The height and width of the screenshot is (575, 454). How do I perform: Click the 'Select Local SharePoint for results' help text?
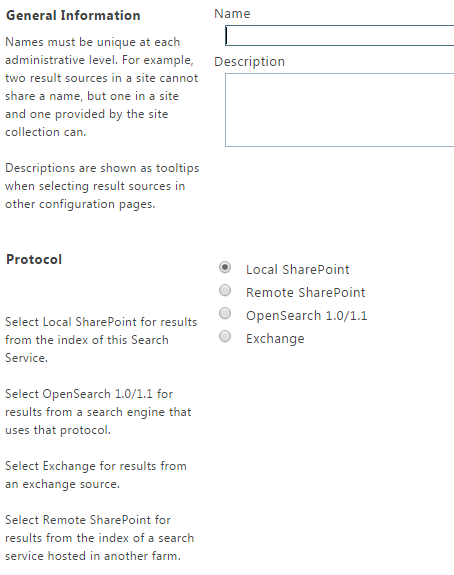coord(101,340)
